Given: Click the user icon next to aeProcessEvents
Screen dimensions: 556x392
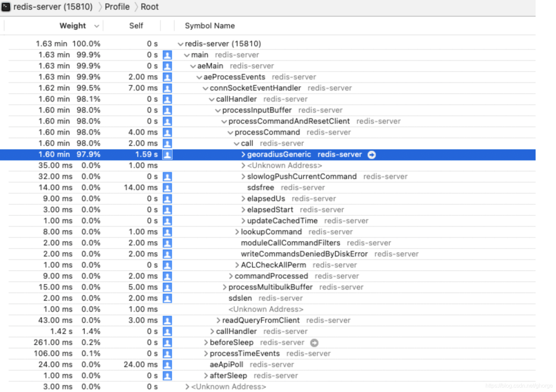Looking at the screenshot, I should (167, 77).
